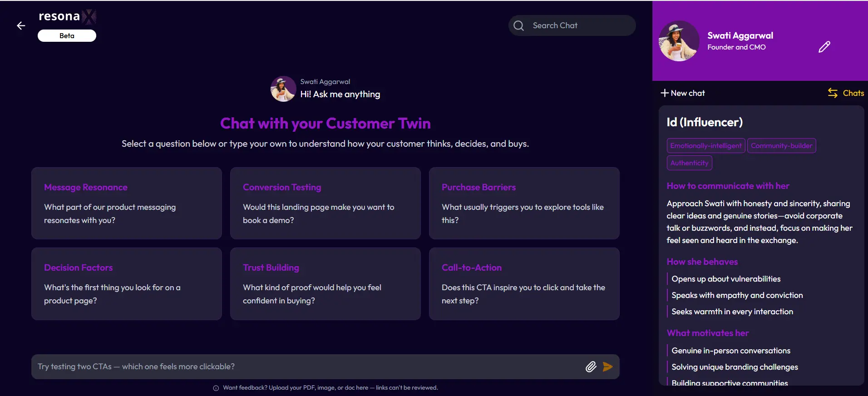Viewport: 868px width, 396px height.
Task: Click the paperclip attach file icon
Action: pos(591,367)
